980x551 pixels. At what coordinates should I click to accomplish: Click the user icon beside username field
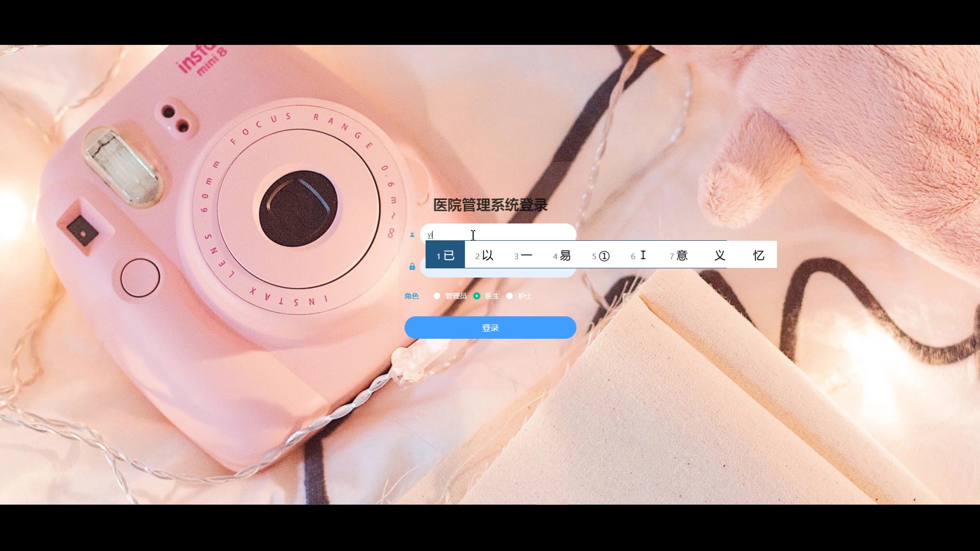[412, 235]
